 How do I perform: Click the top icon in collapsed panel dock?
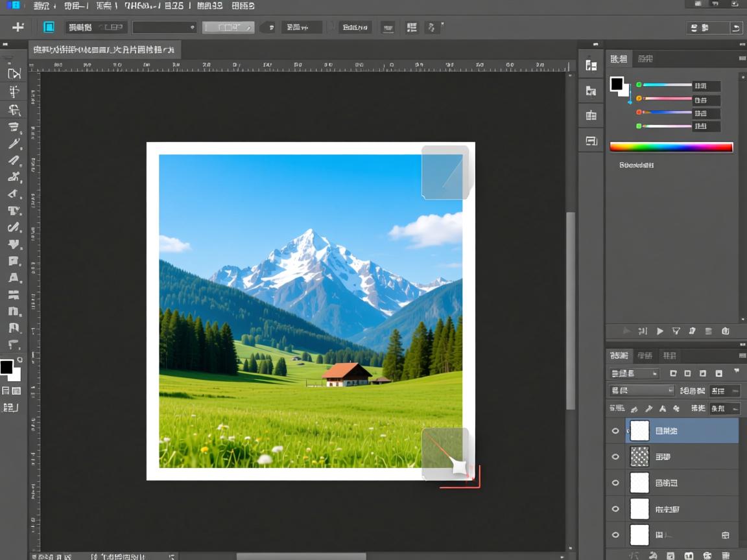[591, 65]
